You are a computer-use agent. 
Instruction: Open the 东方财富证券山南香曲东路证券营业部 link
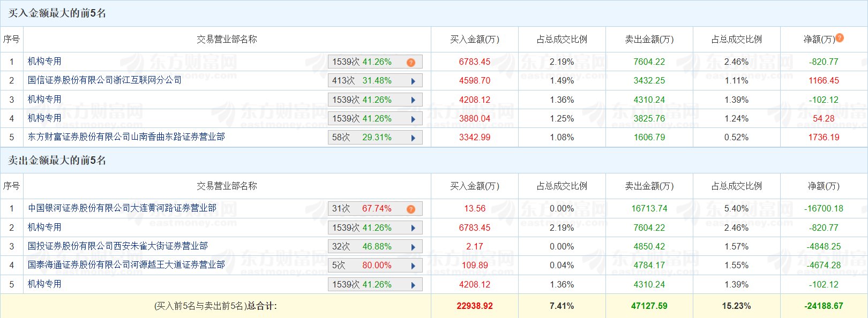[x=126, y=137]
